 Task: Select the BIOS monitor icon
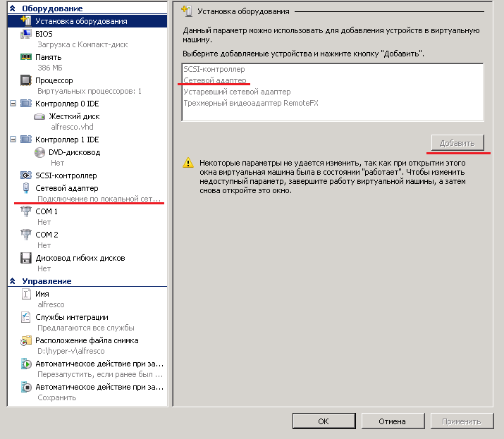(25, 34)
